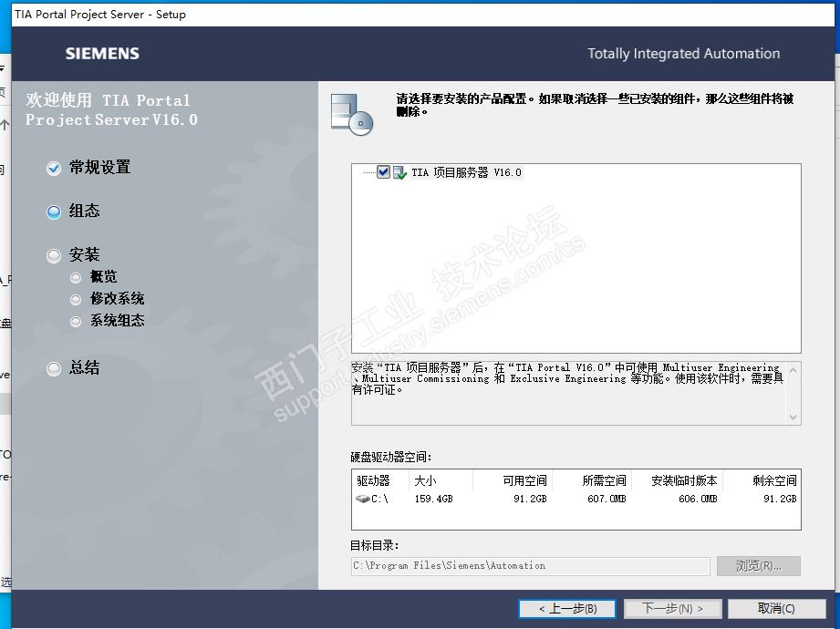Select the 总结 step indicator

pos(54,369)
